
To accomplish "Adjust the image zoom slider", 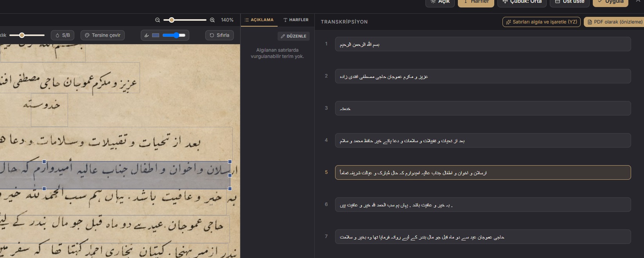I will 185,20.
